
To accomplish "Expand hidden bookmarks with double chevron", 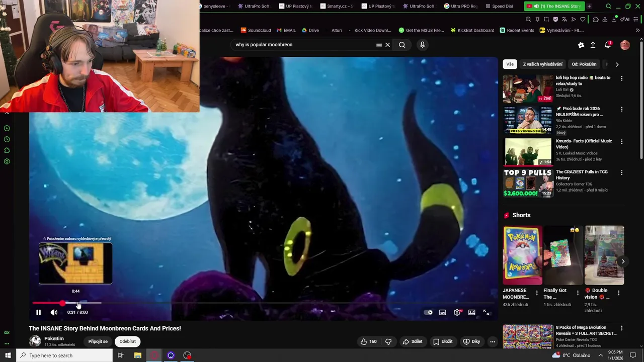I will coord(637,30).
